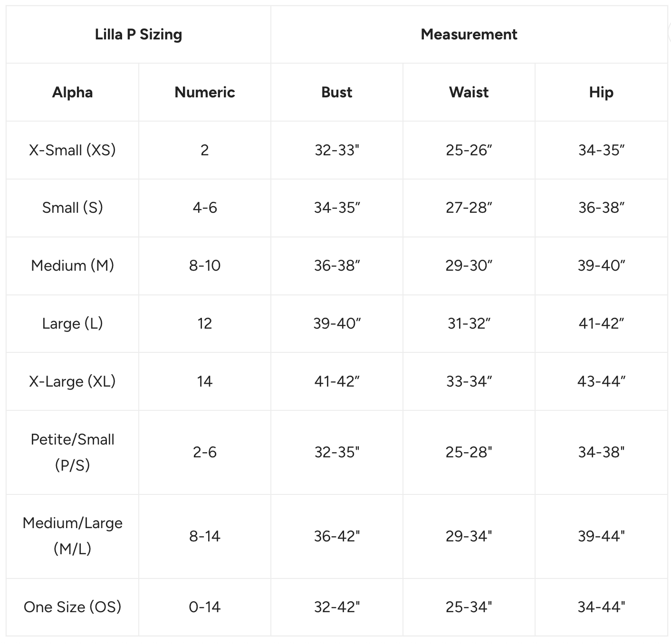The height and width of the screenshot is (644, 671).
Task: Click the numeric size 4-6 cell
Action: pyautogui.click(x=204, y=208)
